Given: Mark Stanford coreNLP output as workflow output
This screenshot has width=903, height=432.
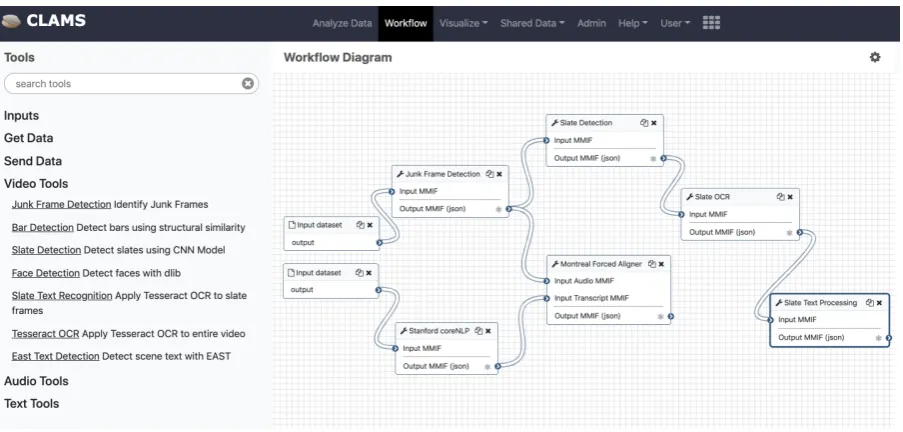Looking at the screenshot, I should [x=487, y=366].
